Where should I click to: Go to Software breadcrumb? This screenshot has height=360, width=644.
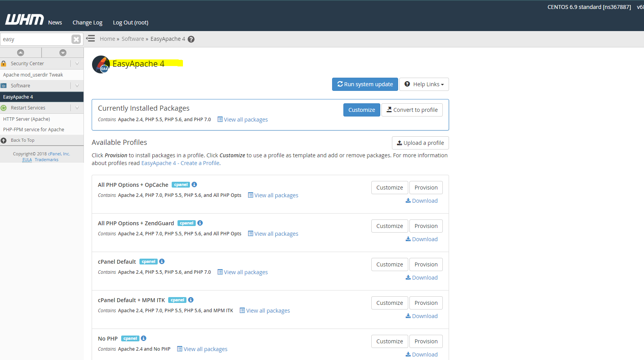pyautogui.click(x=133, y=39)
